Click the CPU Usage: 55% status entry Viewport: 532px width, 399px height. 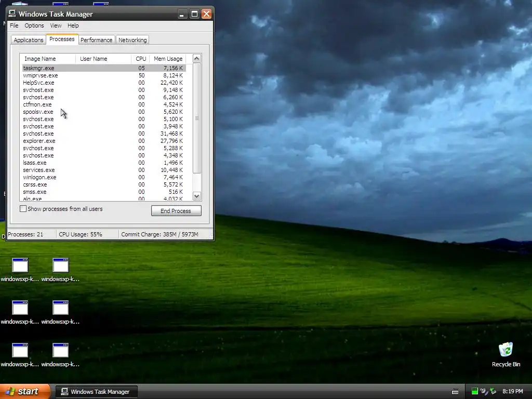81,234
